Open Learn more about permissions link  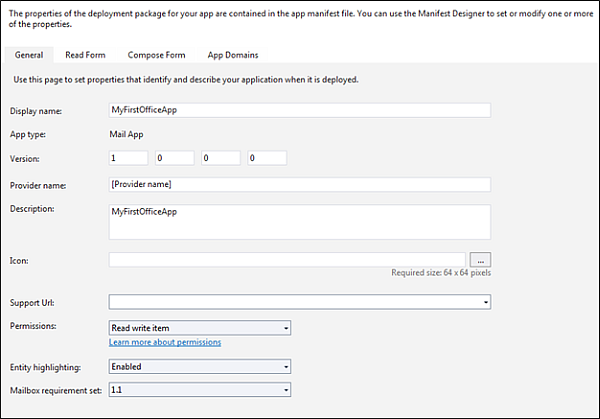click(x=165, y=342)
